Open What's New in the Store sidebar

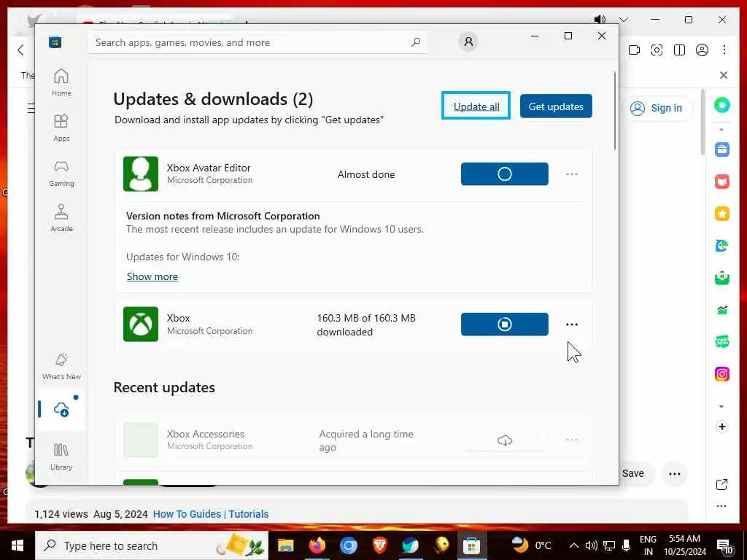tap(61, 366)
